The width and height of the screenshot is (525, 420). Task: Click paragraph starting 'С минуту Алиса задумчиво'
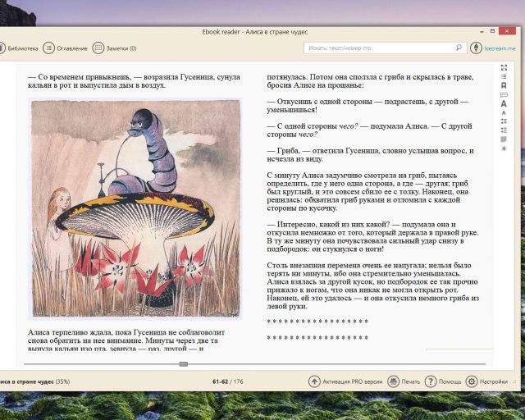tap(367, 192)
